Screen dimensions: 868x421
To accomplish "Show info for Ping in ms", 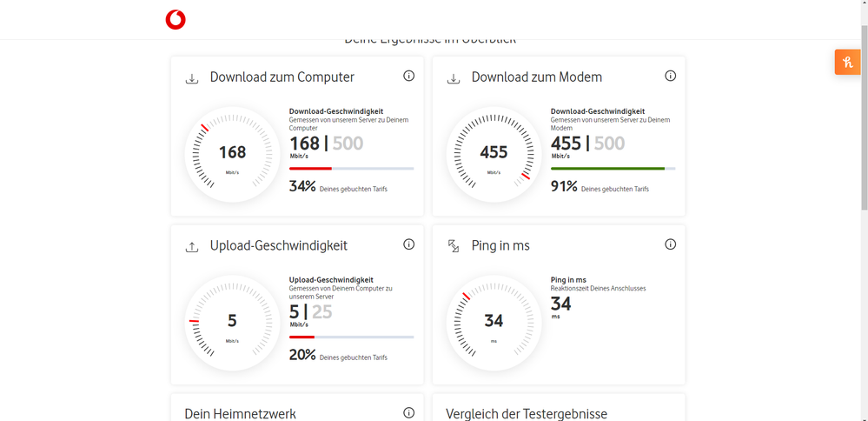I will [670, 244].
